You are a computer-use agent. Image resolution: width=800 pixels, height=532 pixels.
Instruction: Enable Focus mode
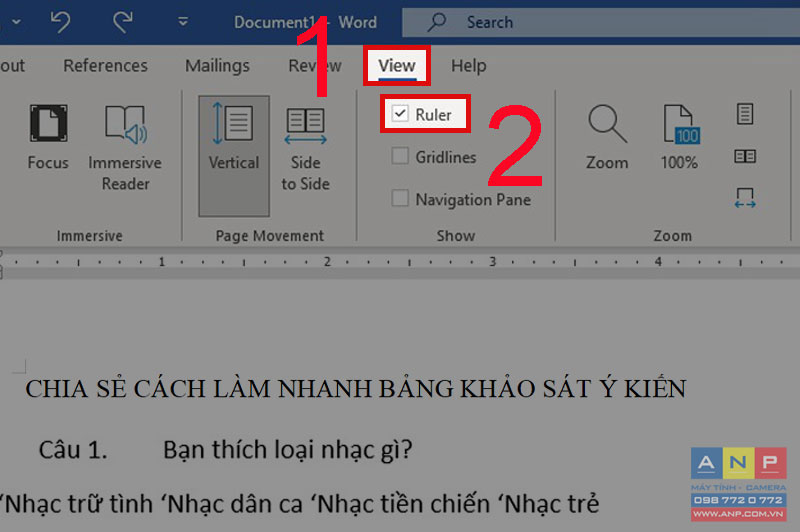point(48,138)
